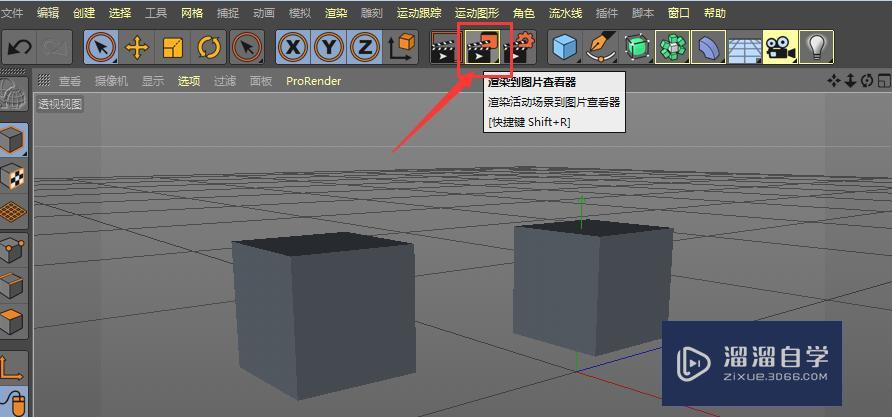Viewport: 892px width, 417px height.
Task: Select the Move tool with four arrows
Action: pyautogui.click(x=137, y=47)
